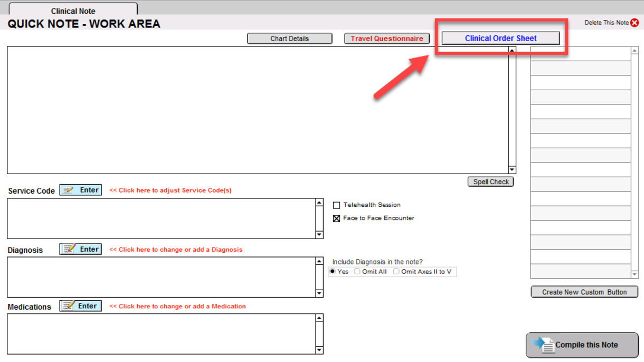
Task: Click Service Code box scroll up arrow
Action: (x=319, y=203)
